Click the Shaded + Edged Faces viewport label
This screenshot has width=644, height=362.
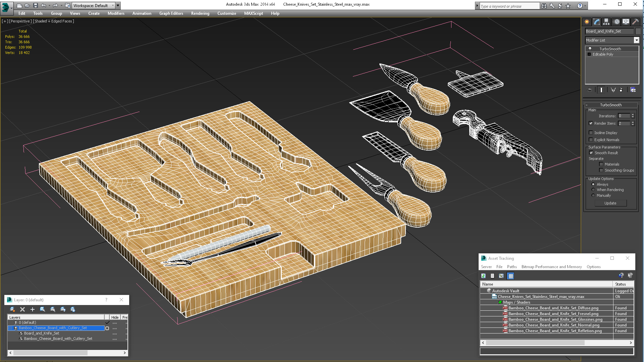[x=53, y=21]
